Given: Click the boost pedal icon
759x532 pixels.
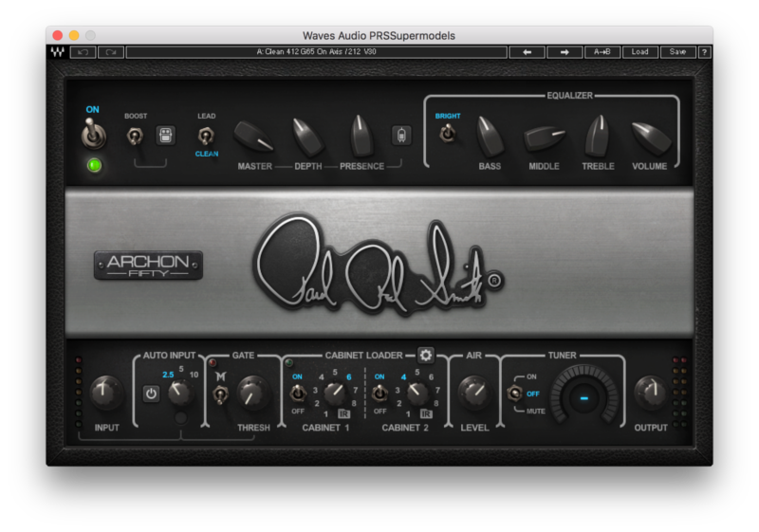Looking at the screenshot, I should pyautogui.click(x=165, y=136).
